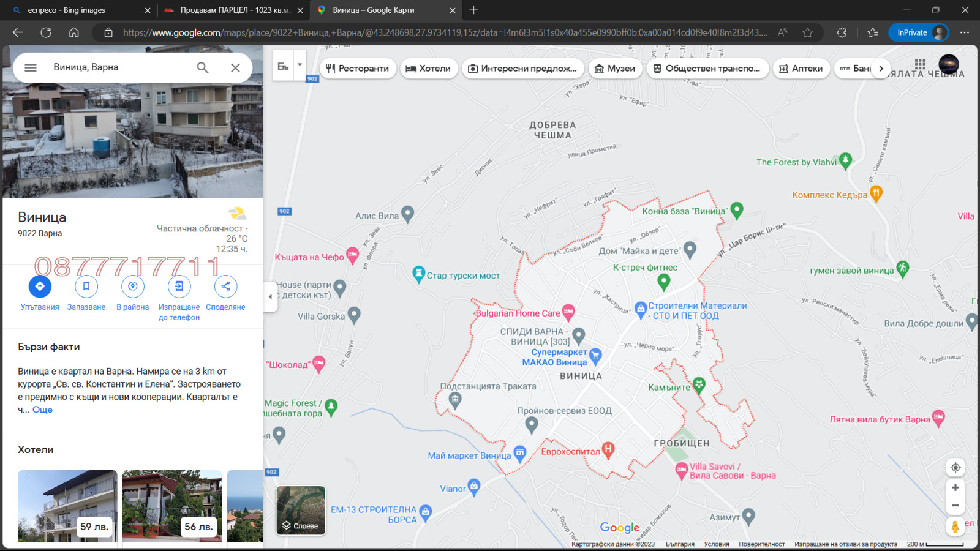Click the search magnifier icon
Viewport: 980px width, 551px height.
[203, 67]
